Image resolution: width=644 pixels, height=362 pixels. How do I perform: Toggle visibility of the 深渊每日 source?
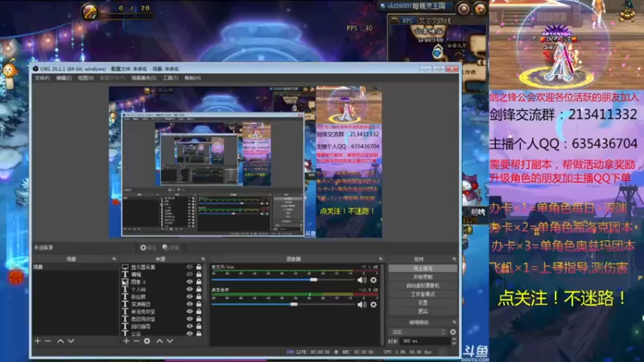(x=189, y=304)
